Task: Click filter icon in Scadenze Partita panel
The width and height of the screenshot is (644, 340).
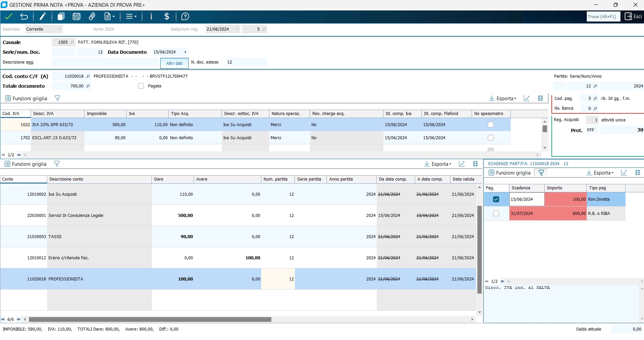Action: coord(541,173)
